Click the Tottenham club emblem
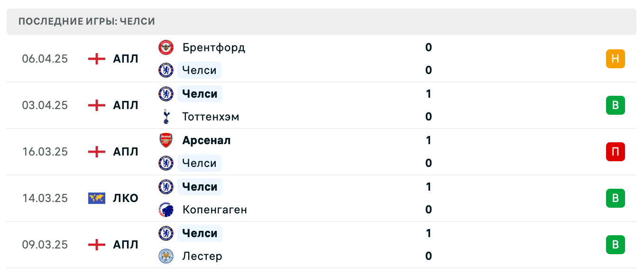The width and height of the screenshot is (644, 276). click(x=166, y=117)
